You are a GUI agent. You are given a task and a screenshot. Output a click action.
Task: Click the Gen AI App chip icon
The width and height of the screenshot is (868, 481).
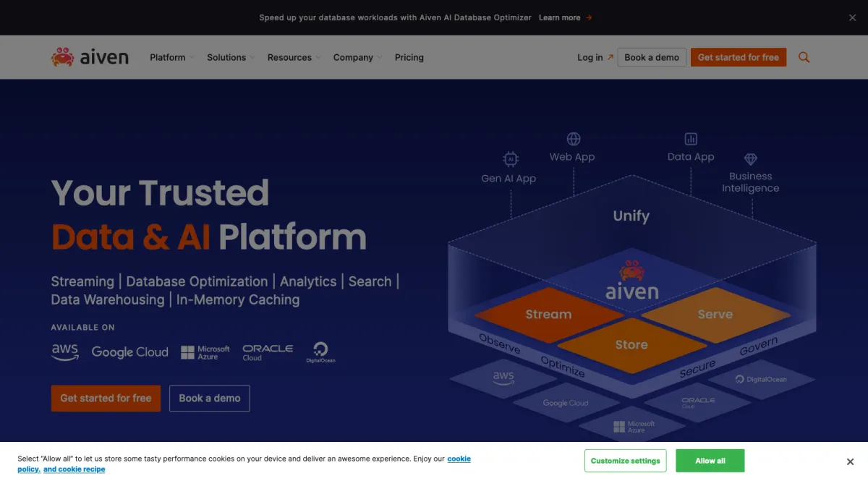[511, 159]
